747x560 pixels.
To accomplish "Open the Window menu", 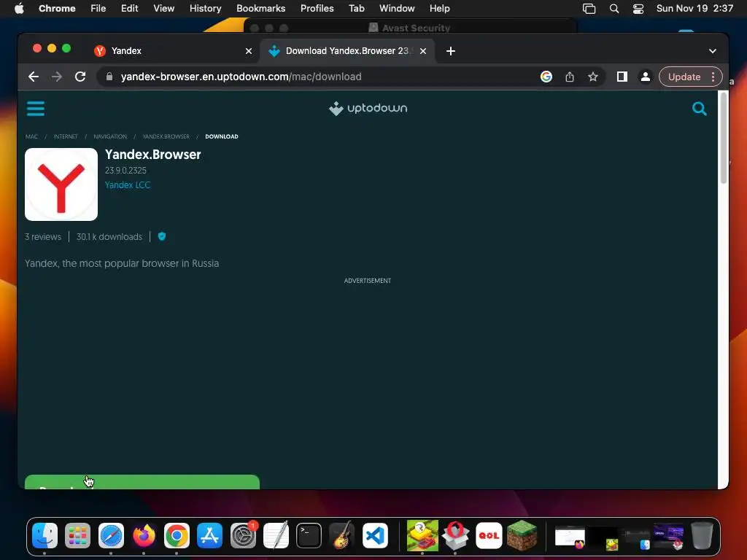I will [397, 9].
